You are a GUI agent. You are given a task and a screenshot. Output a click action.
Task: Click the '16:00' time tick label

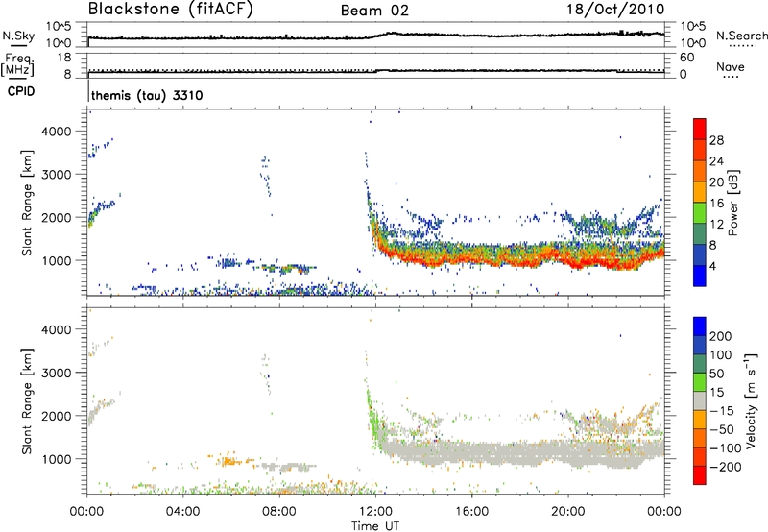tap(471, 512)
